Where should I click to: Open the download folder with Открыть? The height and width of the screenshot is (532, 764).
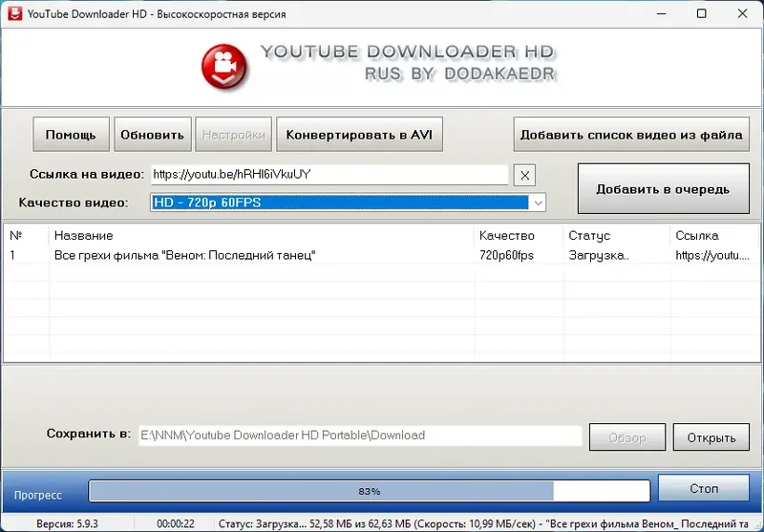tap(711, 437)
